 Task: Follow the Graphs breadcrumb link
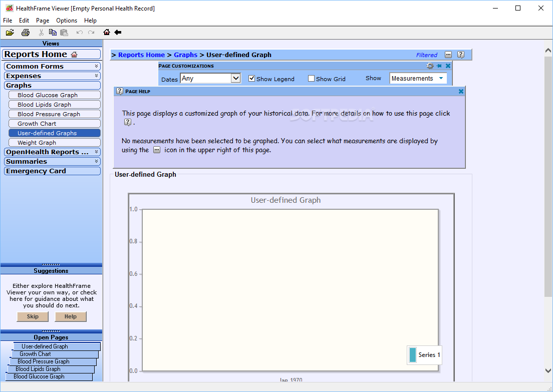coord(185,55)
